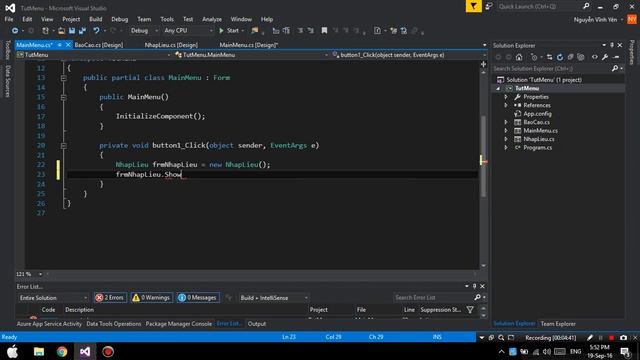Open the Analyze menu
The image size is (640, 360).
point(212,19)
